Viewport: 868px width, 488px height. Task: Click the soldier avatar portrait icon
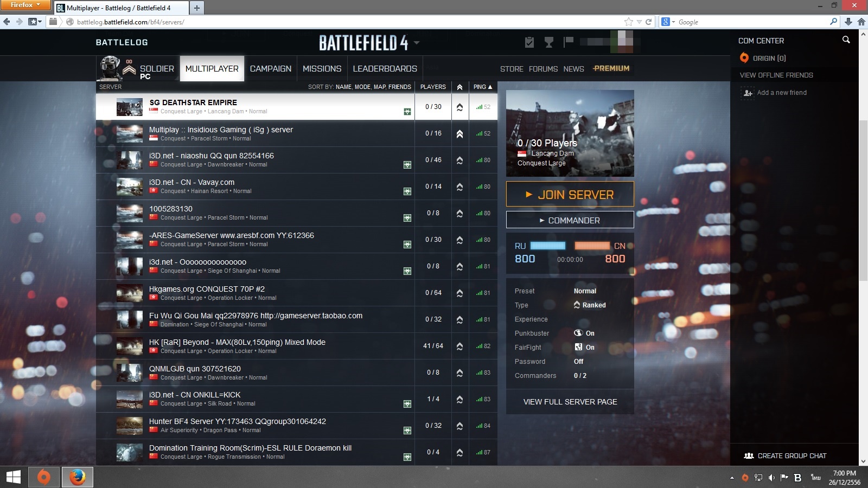click(110, 68)
